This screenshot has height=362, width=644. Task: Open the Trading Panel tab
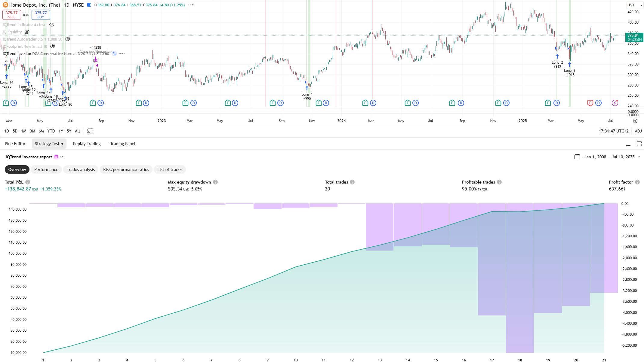pos(123,144)
